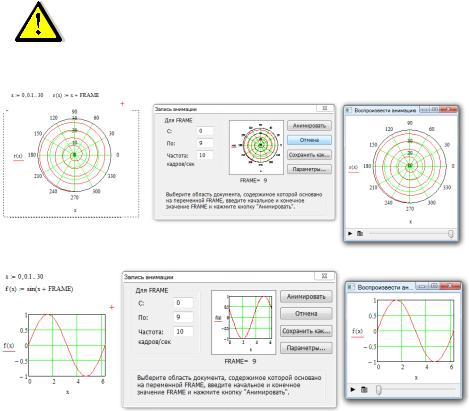469x411 pixels.
Task: Click Отмена in the lower animation dialog
Action: click(306, 313)
